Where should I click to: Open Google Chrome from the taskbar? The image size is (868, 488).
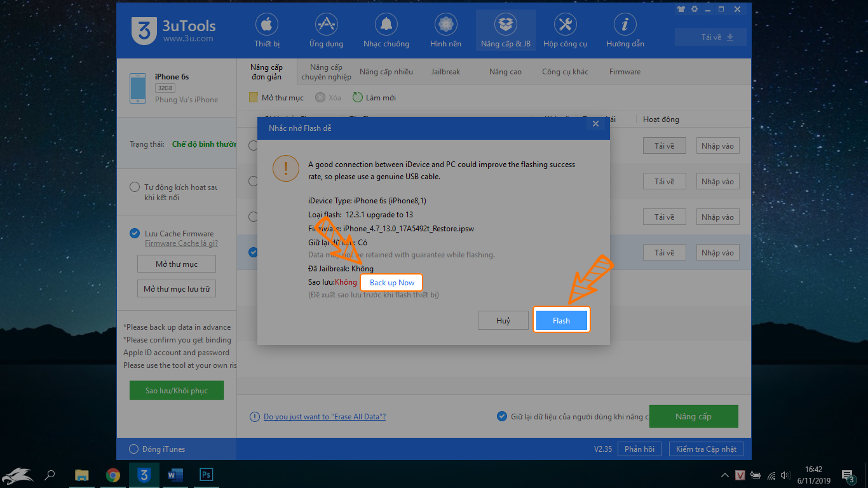tap(113, 475)
